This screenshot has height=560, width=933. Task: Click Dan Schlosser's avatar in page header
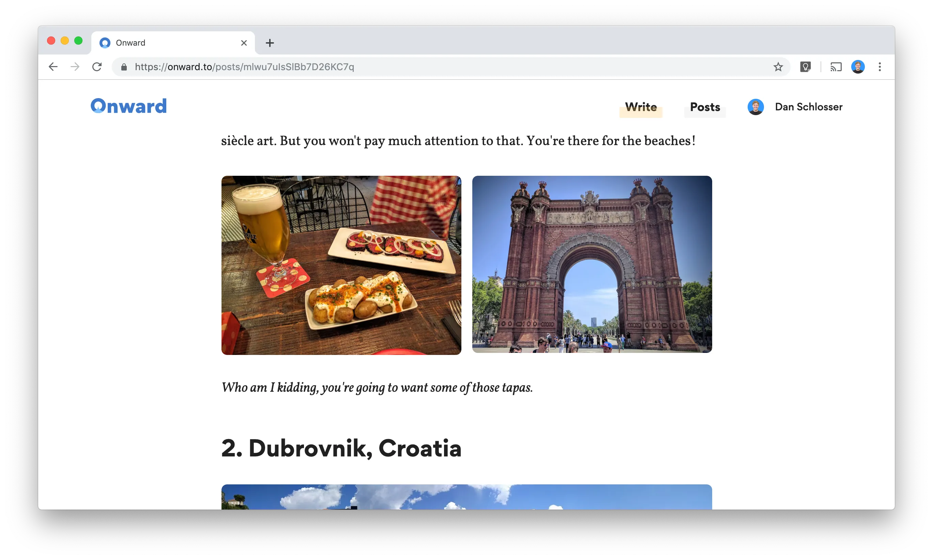point(755,107)
